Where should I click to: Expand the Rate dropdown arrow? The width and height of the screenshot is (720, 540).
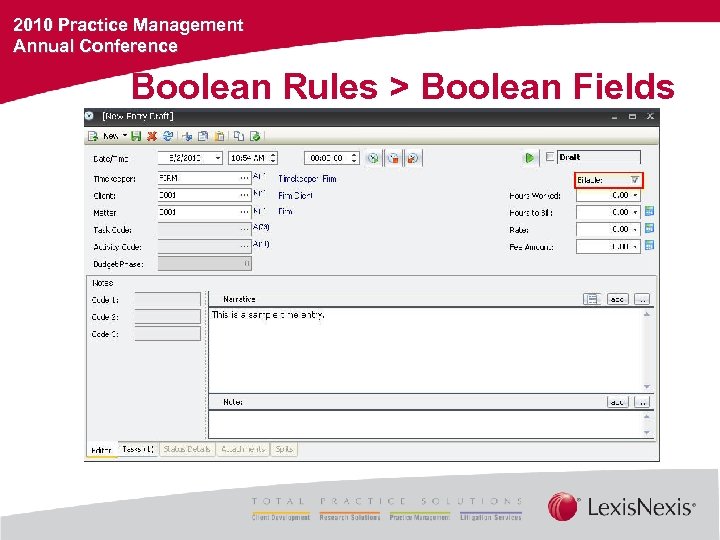[636, 230]
